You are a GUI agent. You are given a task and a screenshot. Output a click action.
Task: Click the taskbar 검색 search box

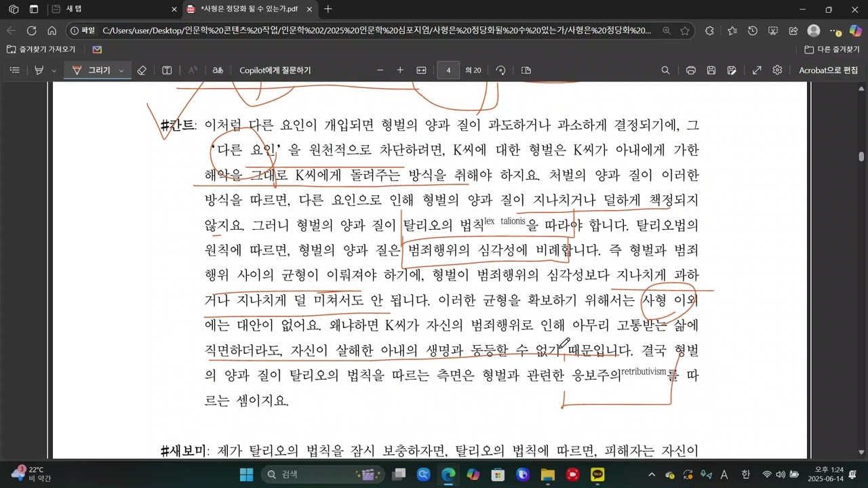[323, 474]
